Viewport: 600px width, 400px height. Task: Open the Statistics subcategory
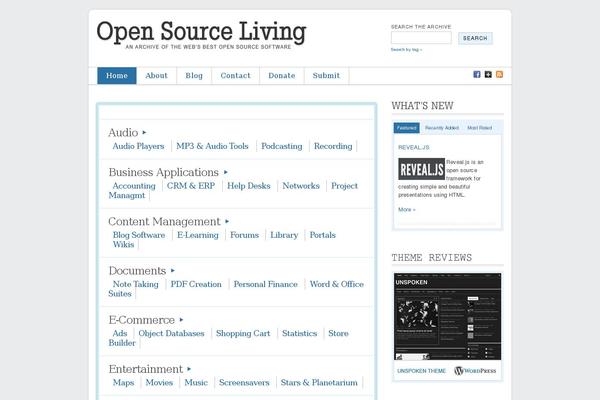coord(300,333)
